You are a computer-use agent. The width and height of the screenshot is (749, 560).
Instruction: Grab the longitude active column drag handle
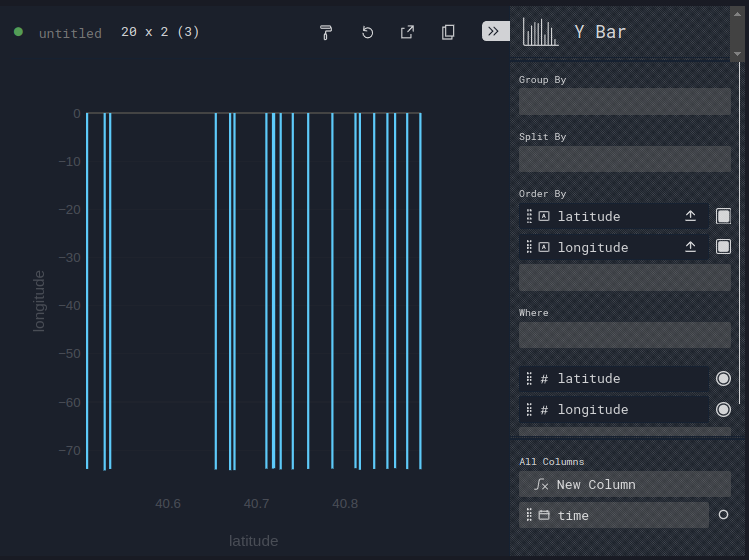click(529, 409)
